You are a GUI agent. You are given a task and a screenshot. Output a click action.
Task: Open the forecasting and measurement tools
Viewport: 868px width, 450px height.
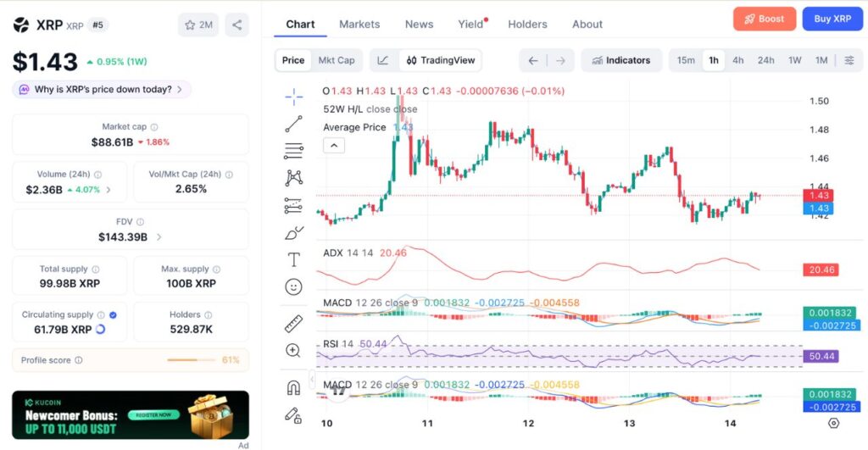click(x=294, y=205)
